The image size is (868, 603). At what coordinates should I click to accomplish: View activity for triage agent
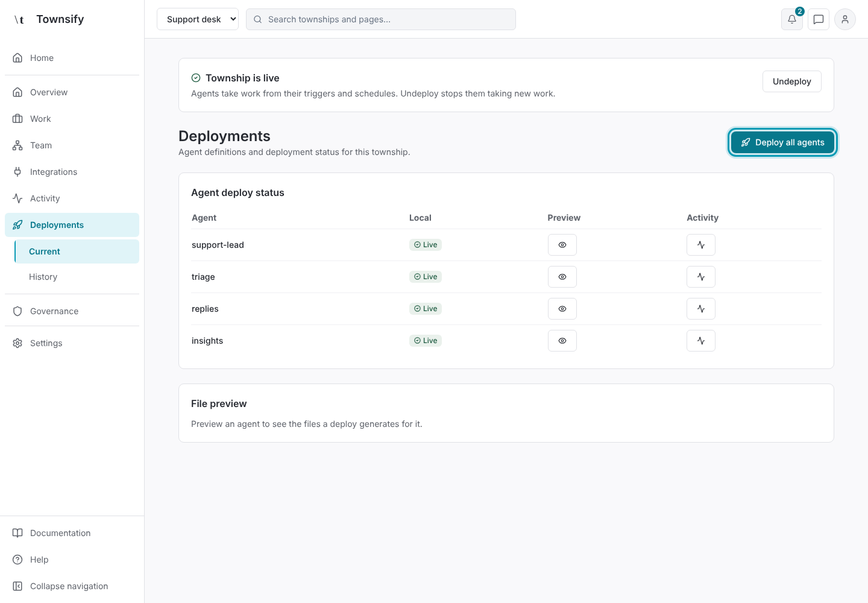coord(701,277)
